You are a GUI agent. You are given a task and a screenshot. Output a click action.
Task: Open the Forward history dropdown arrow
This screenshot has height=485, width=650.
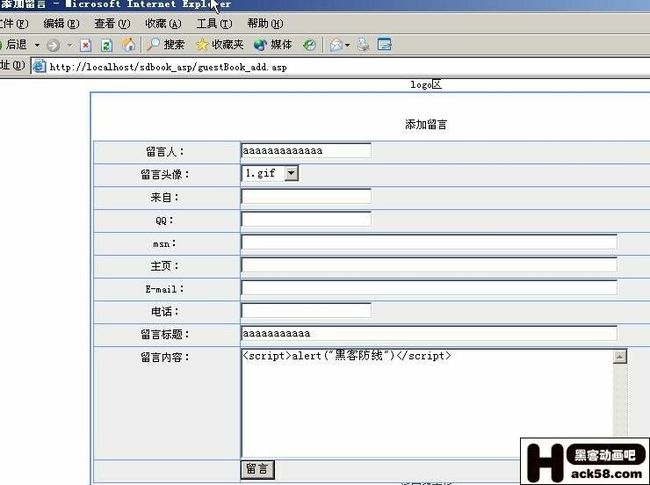click(x=70, y=45)
